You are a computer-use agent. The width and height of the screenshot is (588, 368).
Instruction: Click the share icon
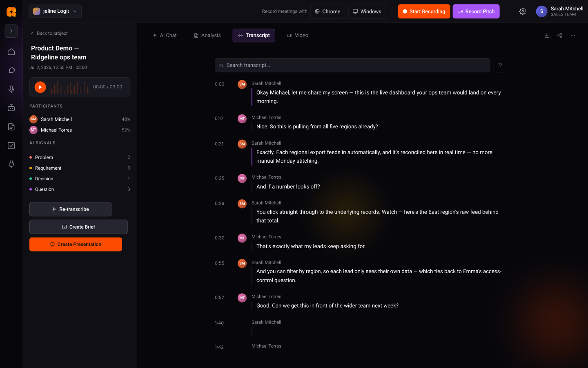point(560,36)
